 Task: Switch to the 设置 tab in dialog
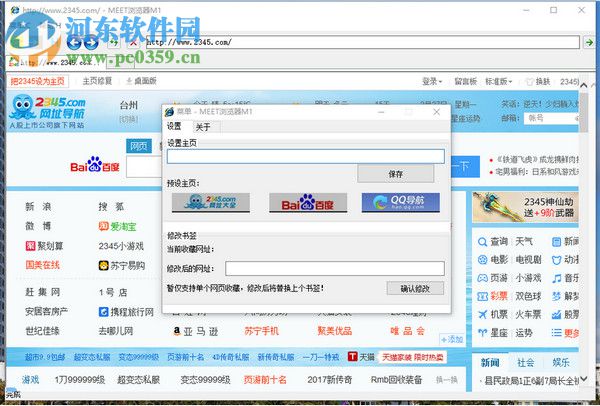click(174, 126)
